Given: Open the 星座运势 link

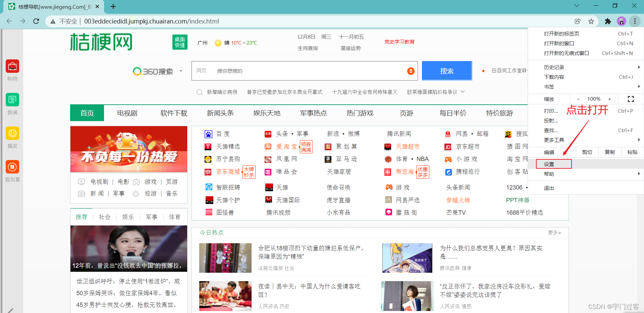Looking at the screenshot, I should coord(351,48).
